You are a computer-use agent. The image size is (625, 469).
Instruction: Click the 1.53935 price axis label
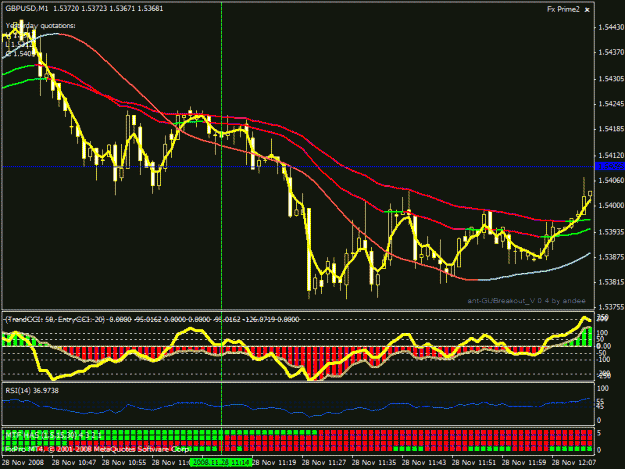(610, 232)
